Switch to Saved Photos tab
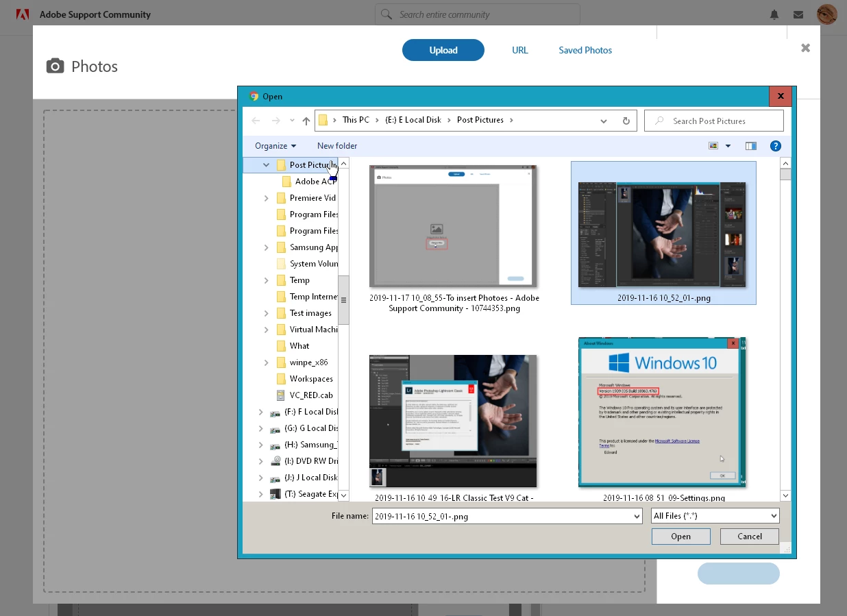Screen dimensions: 847x616 (x=585, y=50)
